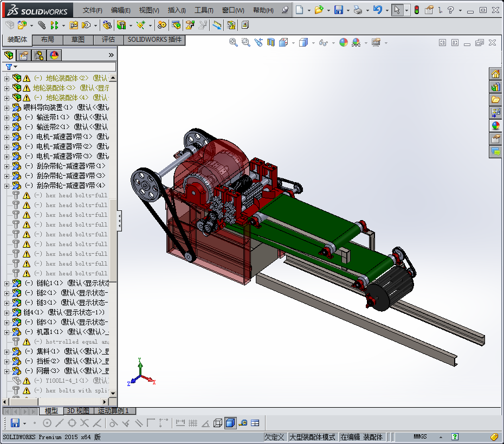Viewport: 504px width, 444px height.
Task: Click the Zoom to Area icon
Action: point(246,42)
